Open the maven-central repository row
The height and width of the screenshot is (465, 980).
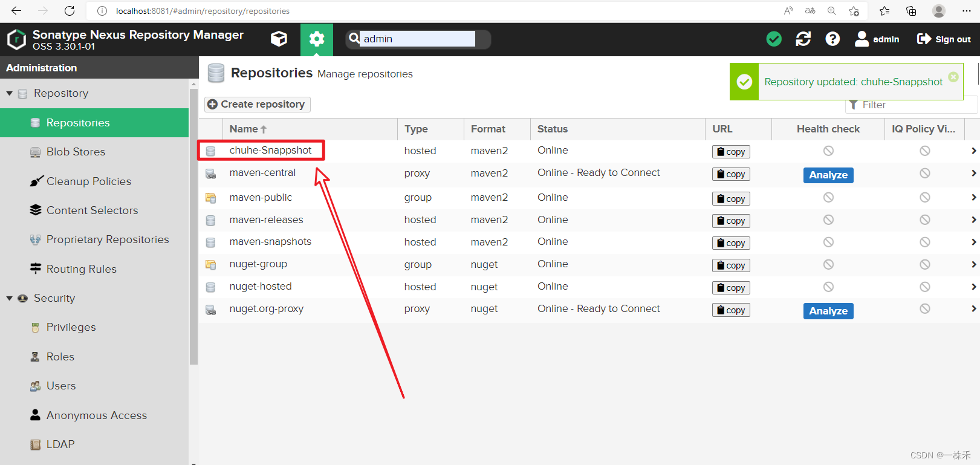click(x=589, y=174)
